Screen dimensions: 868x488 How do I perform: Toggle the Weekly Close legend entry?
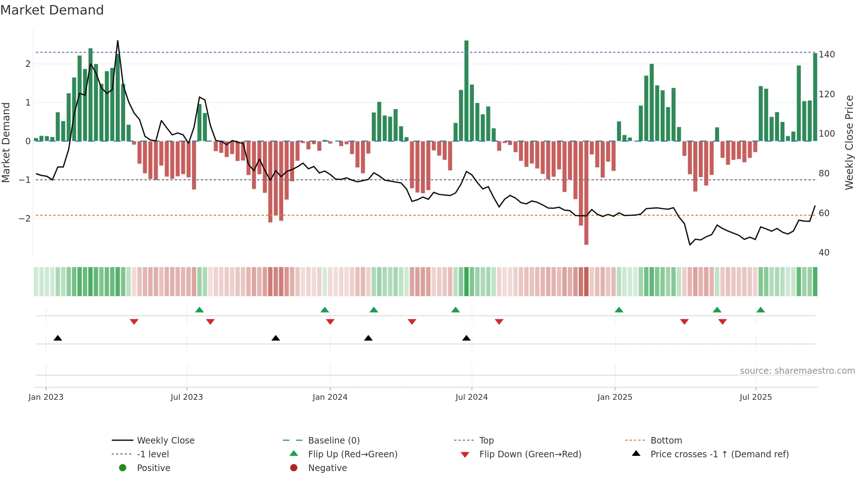click(153, 440)
